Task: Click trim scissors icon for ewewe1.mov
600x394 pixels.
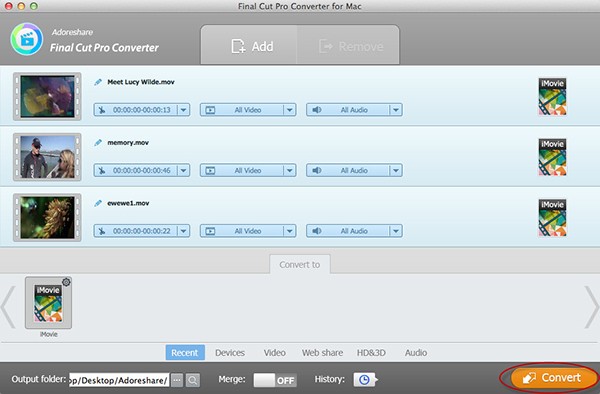Action: [x=101, y=231]
